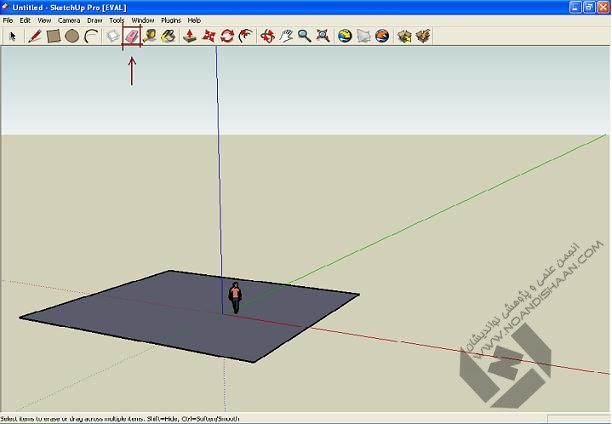The width and height of the screenshot is (612, 424).
Task: Select the Arc tool
Action: 91,36
